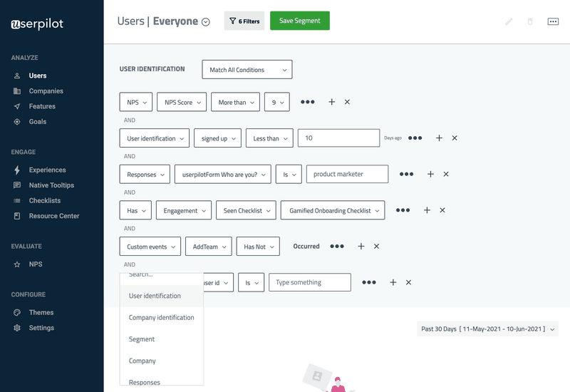Add a condition after the NPS Score row
Image resolution: width=570 pixels, height=392 pixels.
[x=331, y=102]
